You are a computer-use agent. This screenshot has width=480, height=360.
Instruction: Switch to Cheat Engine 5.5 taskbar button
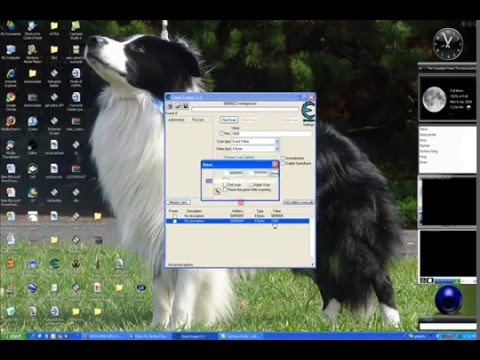(195, 336)
